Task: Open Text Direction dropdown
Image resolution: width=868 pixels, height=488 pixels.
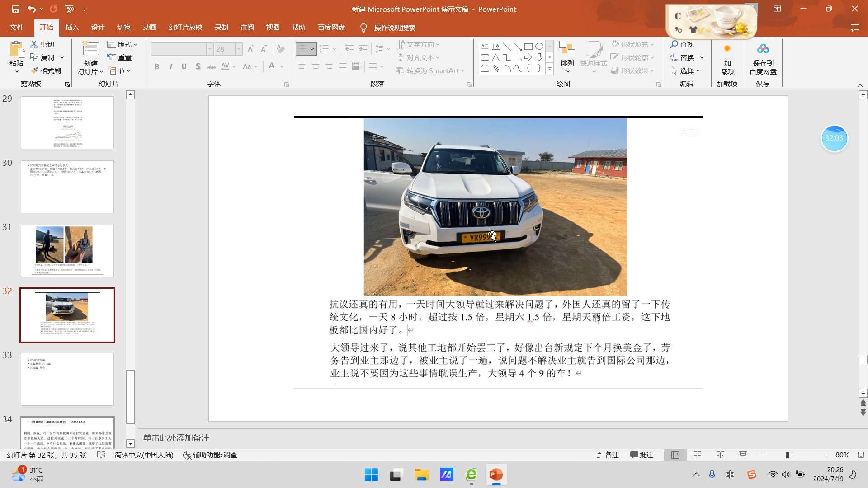Action: (418, 44)
